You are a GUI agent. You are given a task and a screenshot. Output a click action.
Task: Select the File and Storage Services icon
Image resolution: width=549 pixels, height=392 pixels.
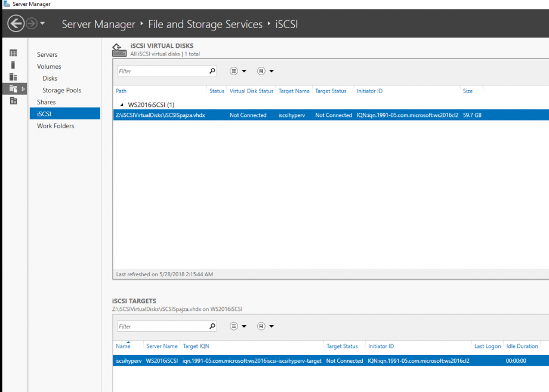pyautogui.click(x=13, y=87)
